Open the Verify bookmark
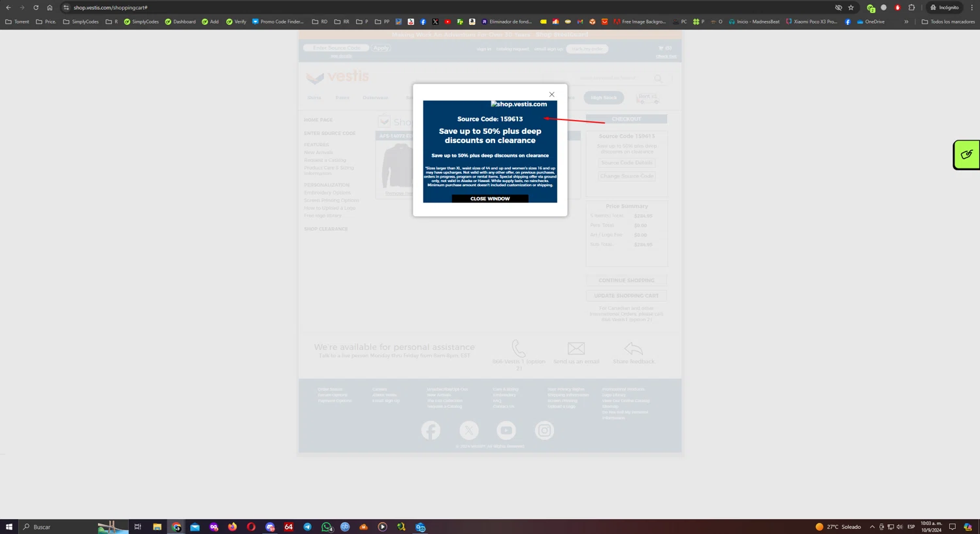Viewport: 980px width, 534px height. pyautogui.click(x=236, y=22)
